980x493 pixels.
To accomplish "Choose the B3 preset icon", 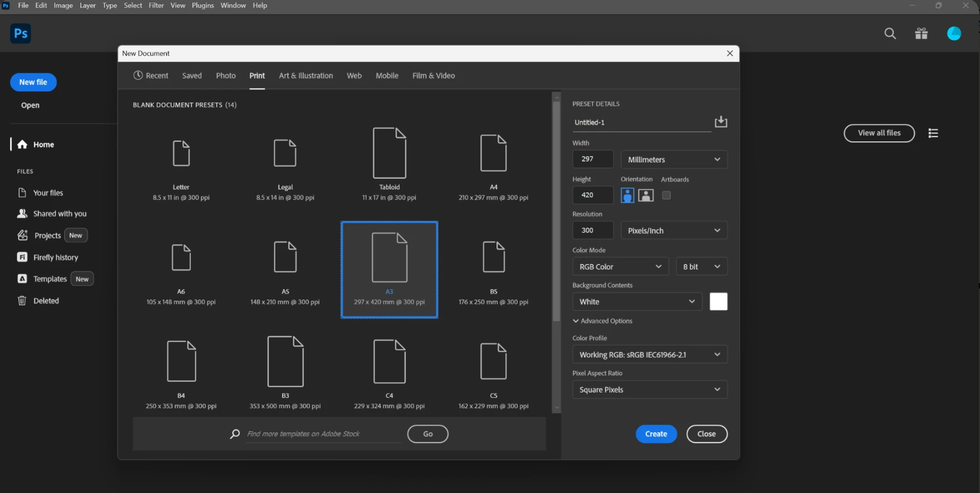I will click(285, 361).
